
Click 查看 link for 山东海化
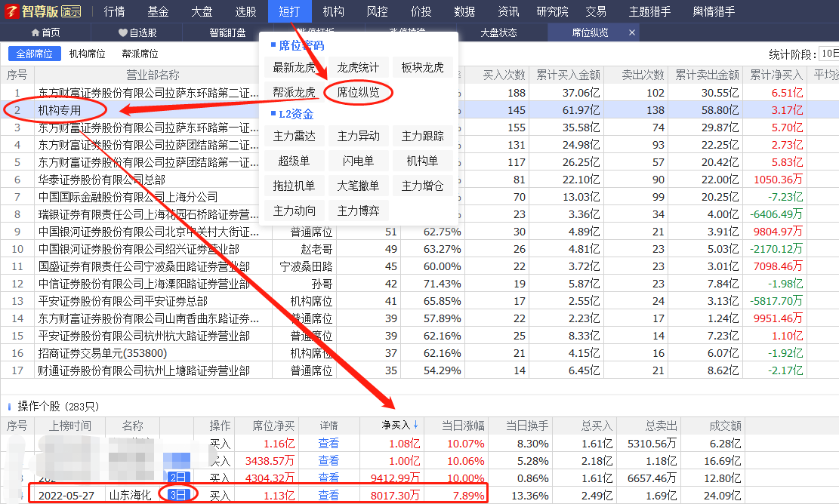click(329, 495)
